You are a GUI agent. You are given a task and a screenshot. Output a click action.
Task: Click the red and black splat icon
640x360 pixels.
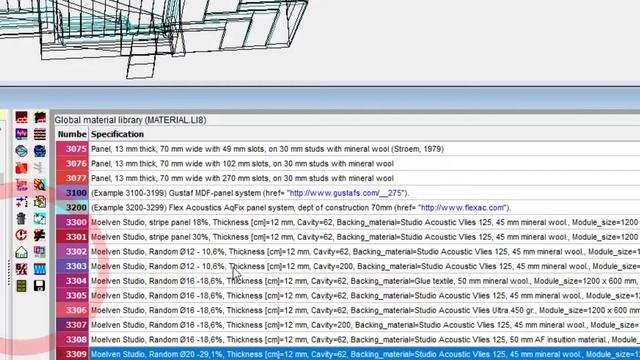[x=40, y=235]
